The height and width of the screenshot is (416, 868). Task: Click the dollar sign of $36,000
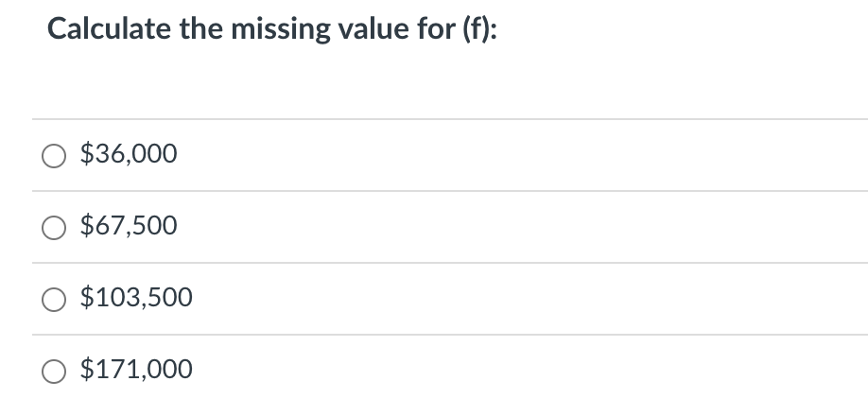pos(86,154)
